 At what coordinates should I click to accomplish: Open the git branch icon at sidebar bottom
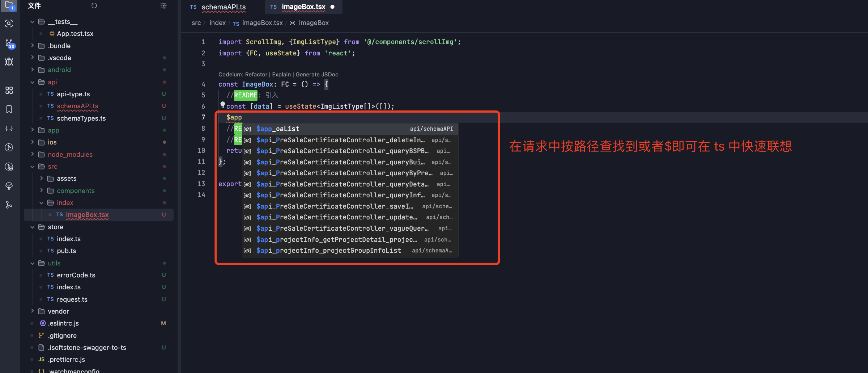tap(9, 205)
